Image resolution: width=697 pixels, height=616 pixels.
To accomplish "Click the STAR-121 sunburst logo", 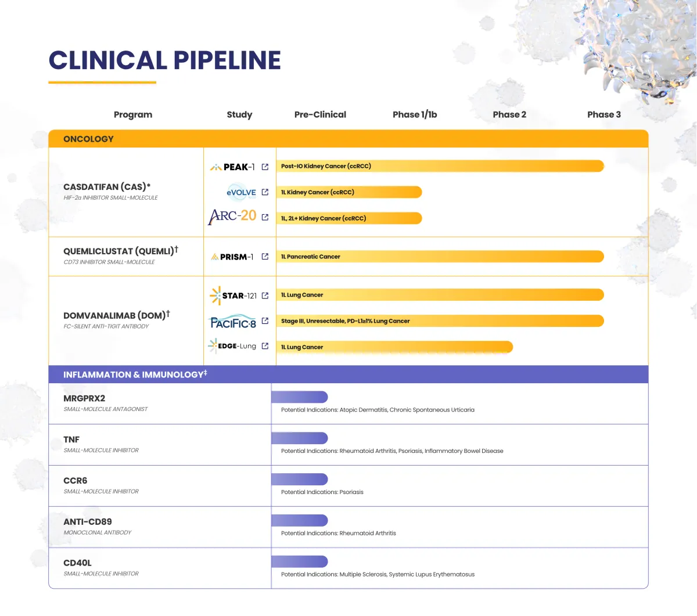I will 218,295.
